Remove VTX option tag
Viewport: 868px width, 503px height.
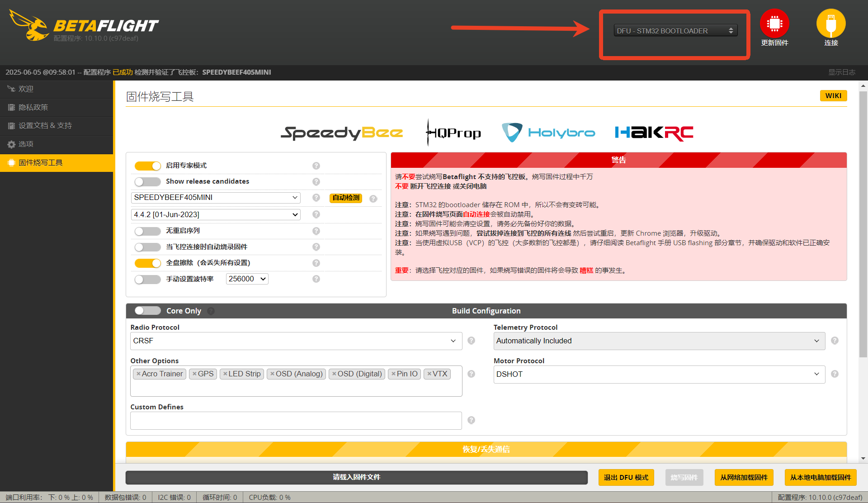429,374
